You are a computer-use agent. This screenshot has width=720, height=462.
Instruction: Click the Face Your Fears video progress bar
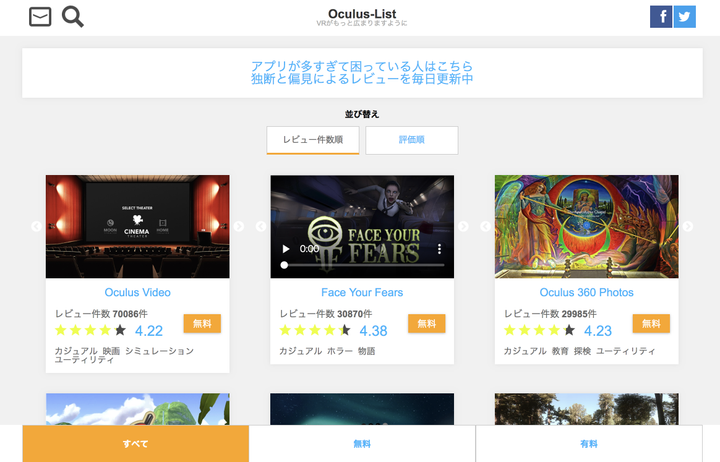tap(362, 265)
